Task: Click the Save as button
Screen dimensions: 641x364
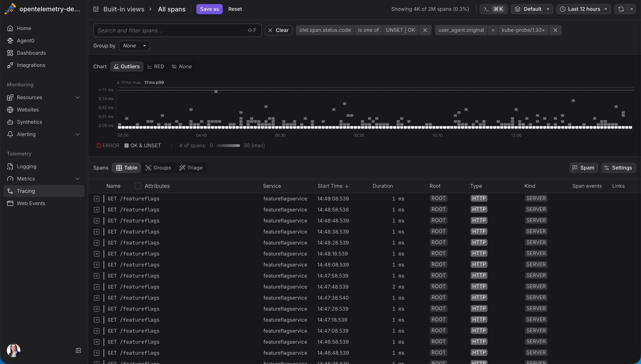Action: 209,9
